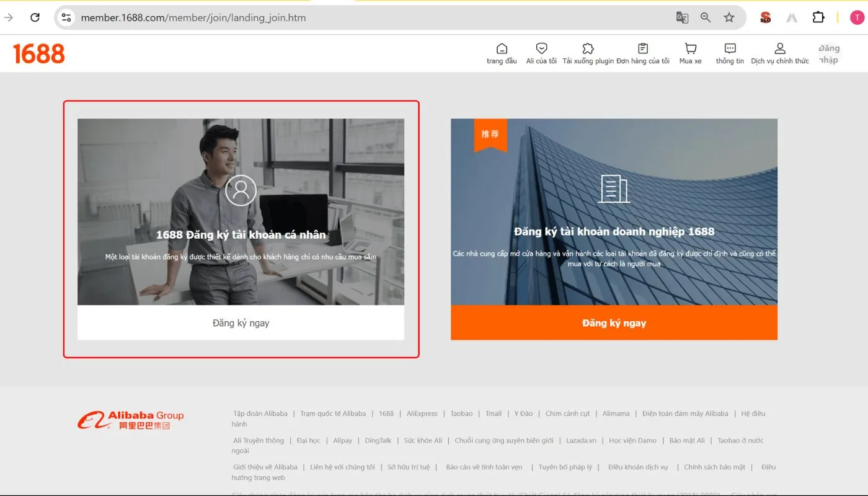The height and width of the screenshot is (496, 868).
Task: Open the Ali của tôi icon
Action: pos(541,48)
